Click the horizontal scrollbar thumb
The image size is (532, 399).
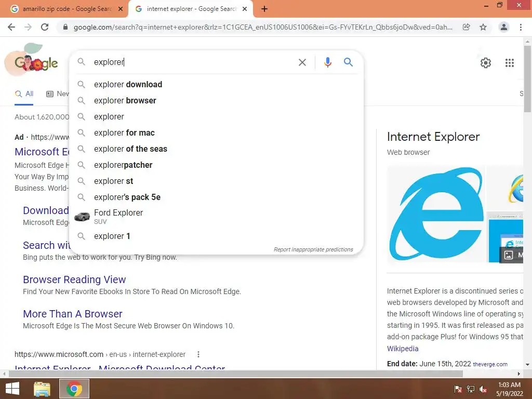tap(236, 374)
